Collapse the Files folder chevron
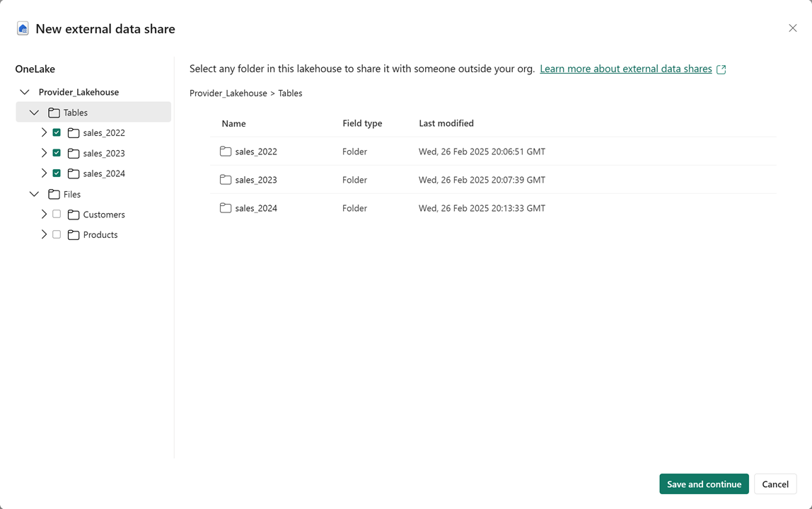 pos(34,193)
